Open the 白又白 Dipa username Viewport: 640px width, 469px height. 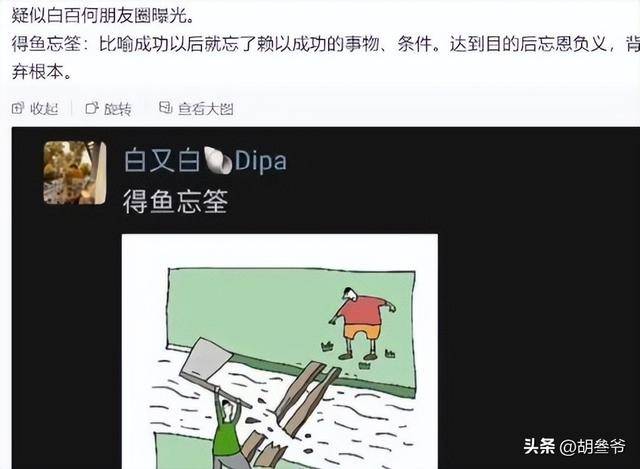205,160
